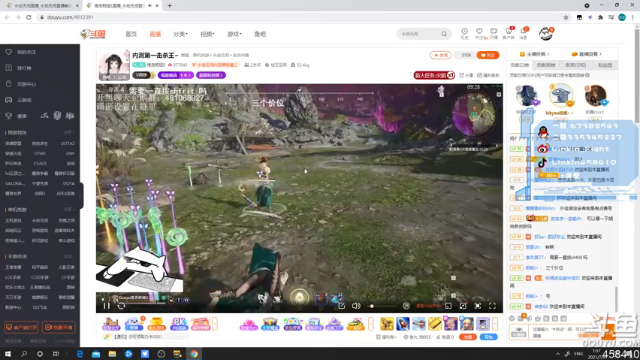Reload the page in Chrome toolbar

pyautogui.click(x=29, y=17)
